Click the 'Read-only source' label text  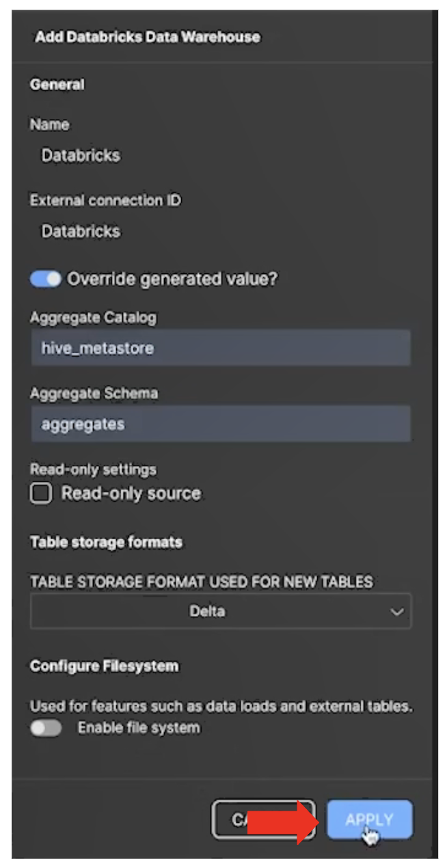131,493
